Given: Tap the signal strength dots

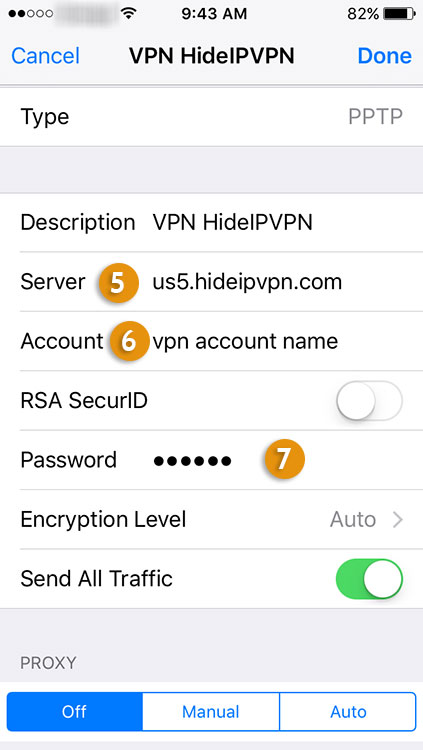Looking at the screenshot, I should pyautogui.click(x=29, y=14).
